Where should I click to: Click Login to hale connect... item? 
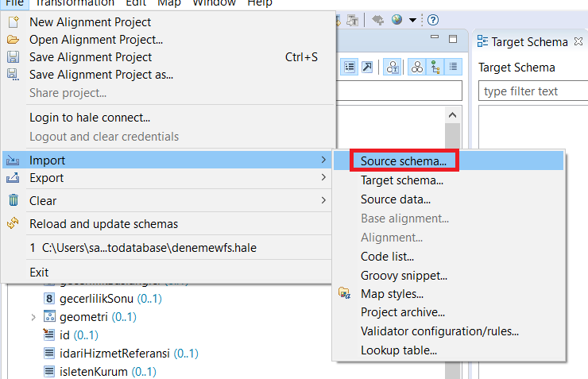click(x=168, y=118)
